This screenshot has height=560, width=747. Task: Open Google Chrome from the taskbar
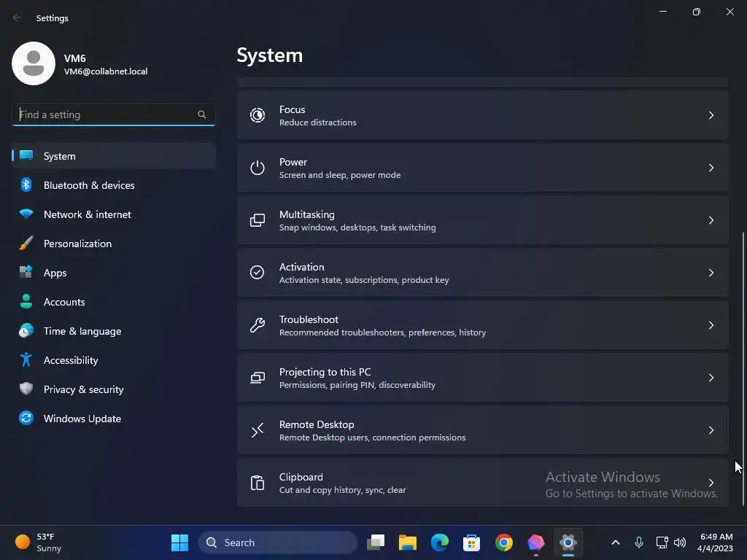pyautogui.click(x=503, y=542)
